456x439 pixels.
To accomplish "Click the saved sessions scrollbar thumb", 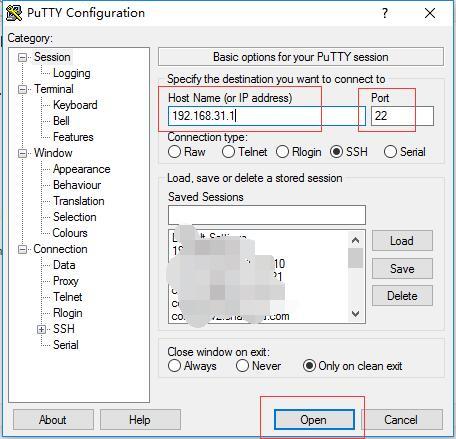I will [355, 258].
